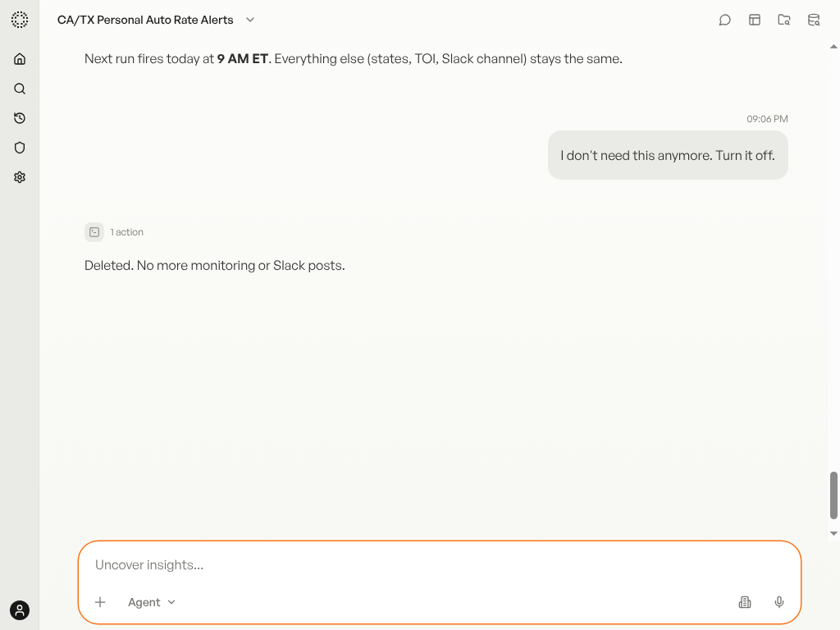
Task: Click the vertical scrollbar thumb
Action: [833, 495]
